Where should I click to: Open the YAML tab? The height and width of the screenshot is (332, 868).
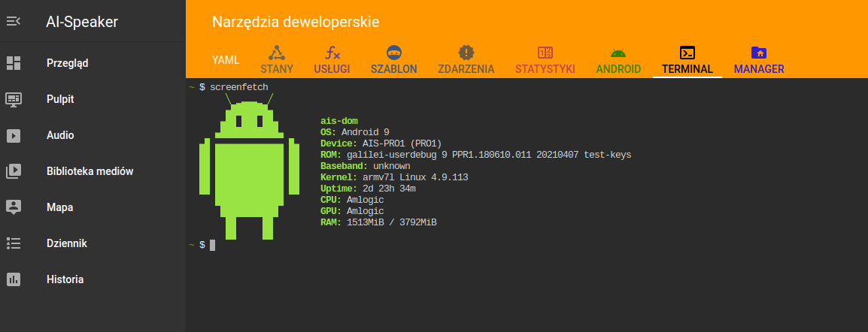225,60
